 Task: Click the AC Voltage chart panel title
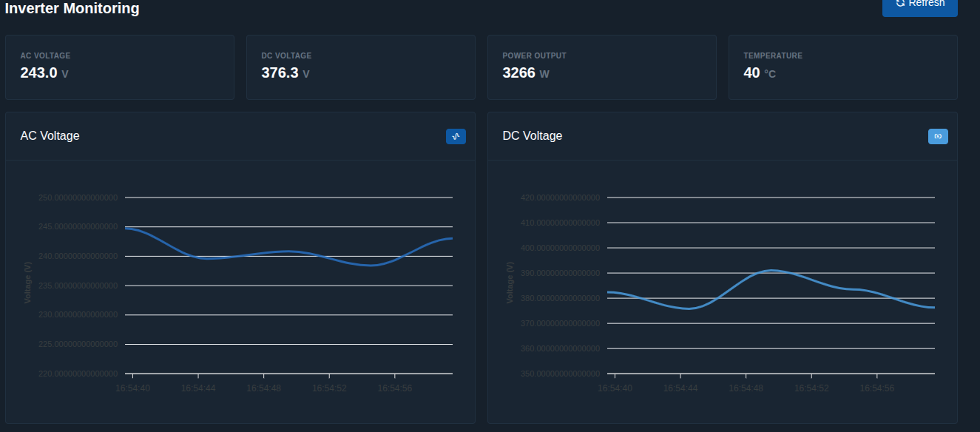pos(50,136)
